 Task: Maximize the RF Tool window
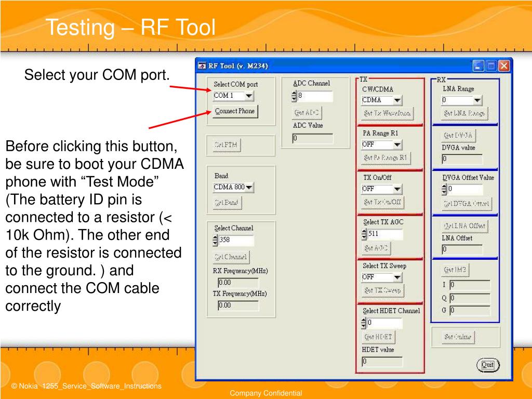(491, 66)
